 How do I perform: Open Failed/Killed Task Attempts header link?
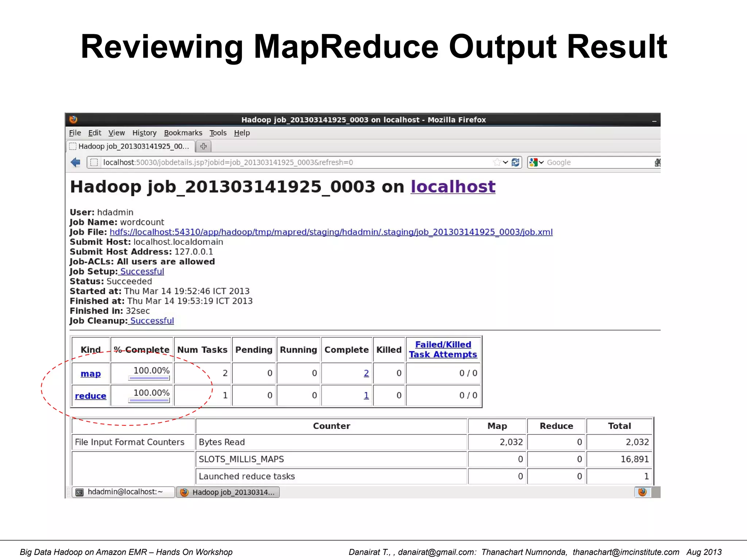pos(443,349)
